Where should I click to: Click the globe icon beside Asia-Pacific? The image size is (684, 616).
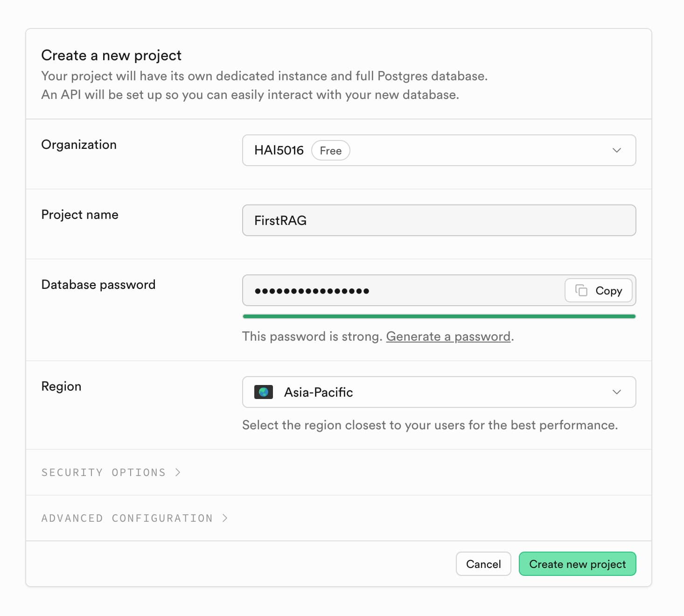click(263, 392)
